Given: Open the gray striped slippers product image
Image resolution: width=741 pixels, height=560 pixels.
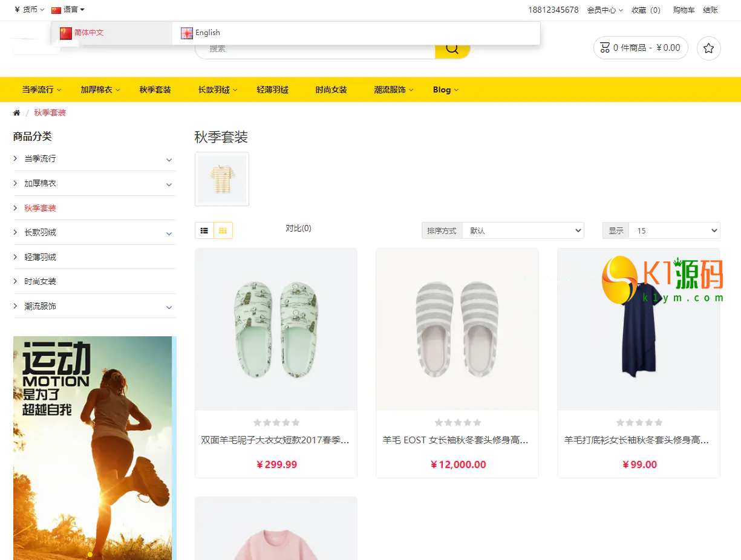Looking at the screenshot, I should 457,330.
